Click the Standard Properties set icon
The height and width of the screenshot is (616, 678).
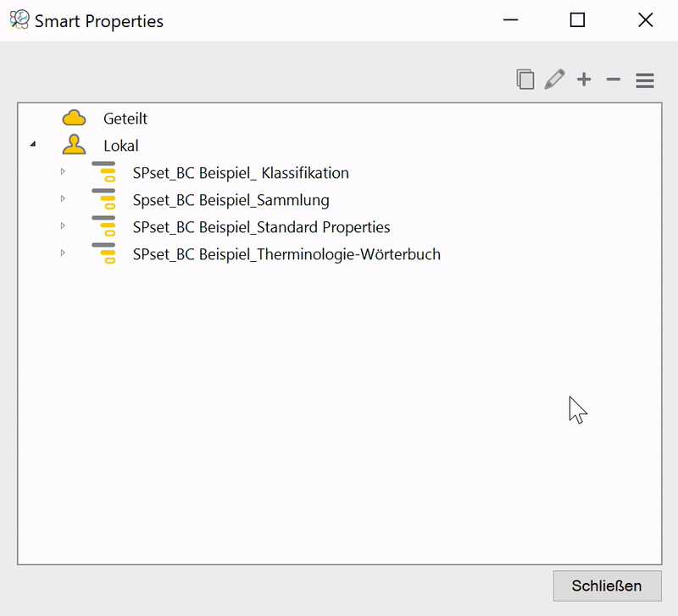103,227
